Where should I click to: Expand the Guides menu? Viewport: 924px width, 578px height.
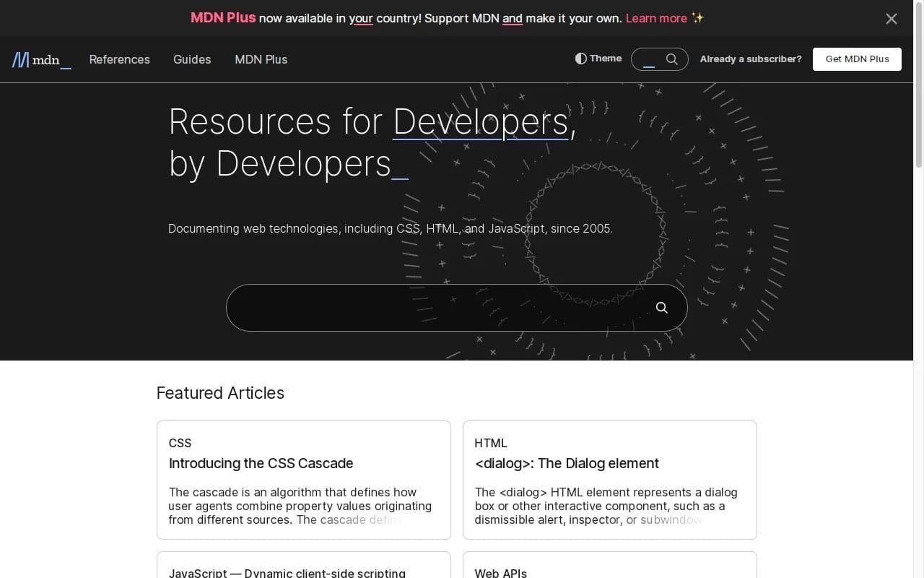pos(192,59)
